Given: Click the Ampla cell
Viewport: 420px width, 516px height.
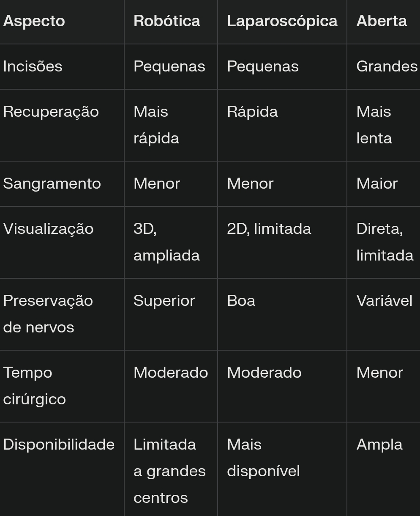Looking at the screenshot, I should 379,445.
